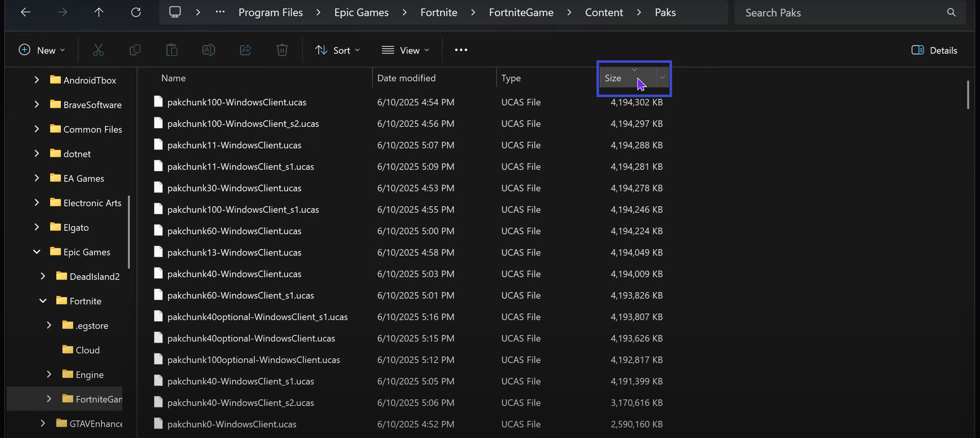Refresh the current folder view
Viewport: 980px width, 438px height.
point(136,12)
